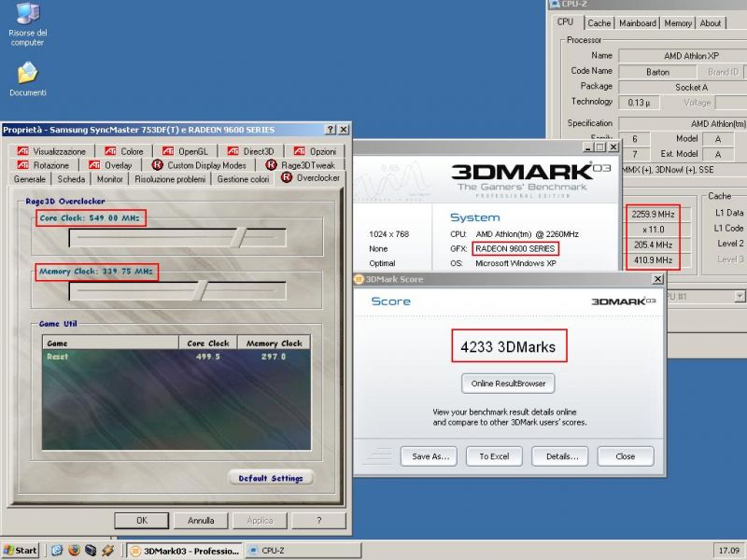
Task: Click the 4233 3DMarks score text
Action: pyautogui.click(x=508, y=346)
